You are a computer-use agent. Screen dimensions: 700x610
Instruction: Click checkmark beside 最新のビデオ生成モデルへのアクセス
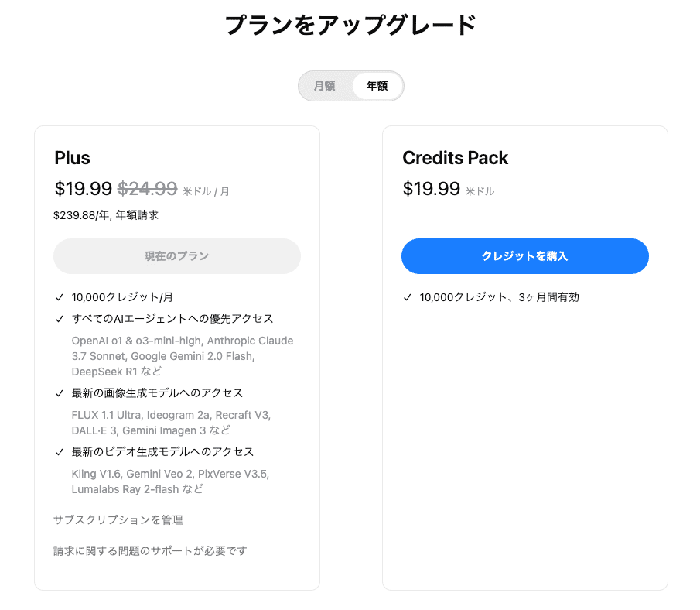(60, 452)
